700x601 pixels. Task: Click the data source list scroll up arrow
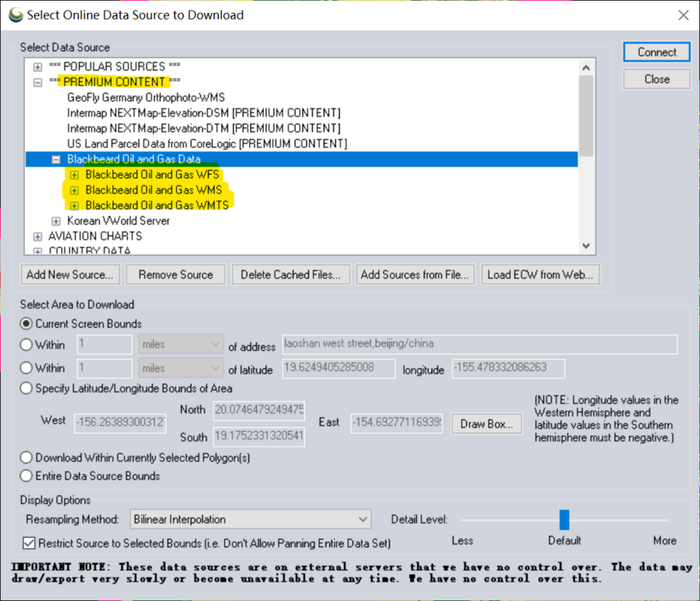click(586, 68)
